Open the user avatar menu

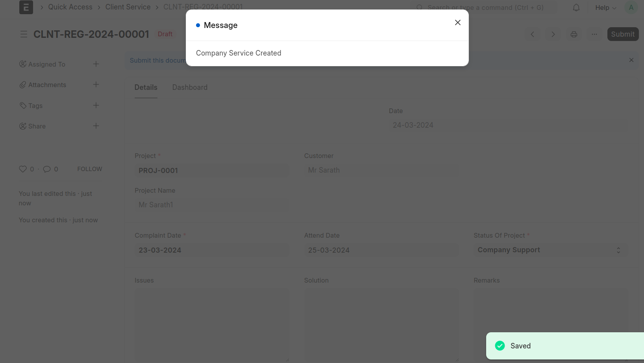coord(631,7)
